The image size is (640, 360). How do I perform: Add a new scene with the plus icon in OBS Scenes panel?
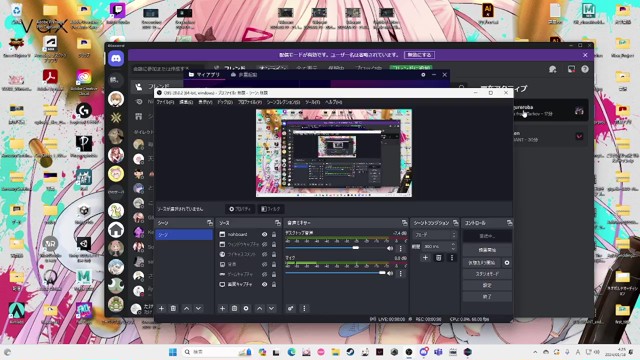point(161,309)
